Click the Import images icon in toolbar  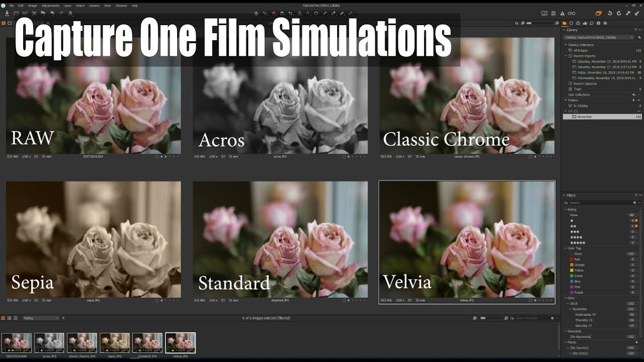click(7, 13)
